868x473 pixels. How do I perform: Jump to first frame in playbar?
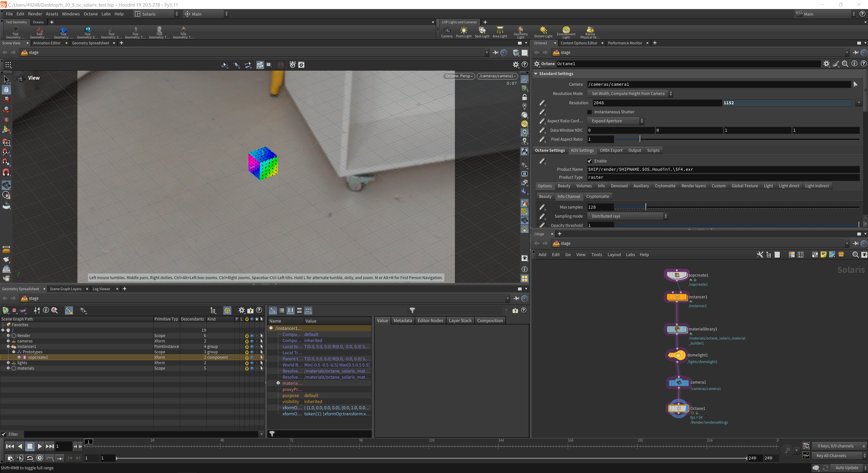[10, 446]
